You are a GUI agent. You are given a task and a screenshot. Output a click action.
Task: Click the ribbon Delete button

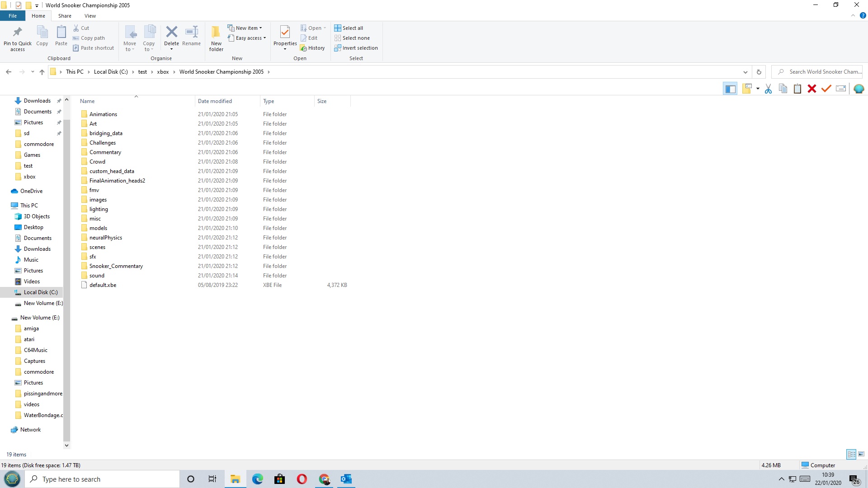(171, 38)
